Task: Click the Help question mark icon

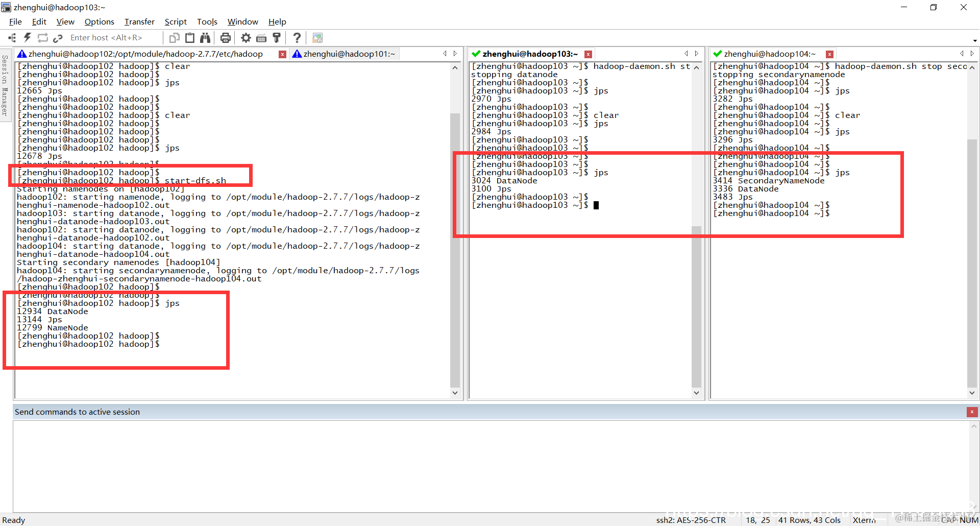Action: pos(297,38)
